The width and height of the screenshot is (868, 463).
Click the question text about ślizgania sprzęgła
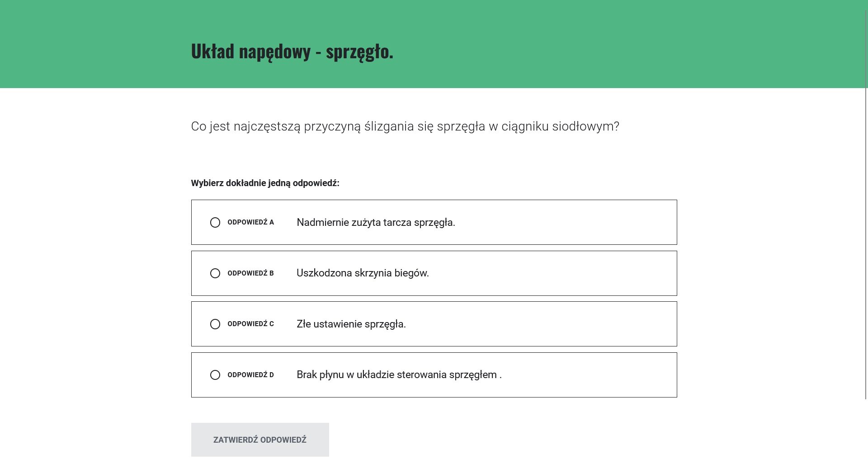[x=405, y=127]
